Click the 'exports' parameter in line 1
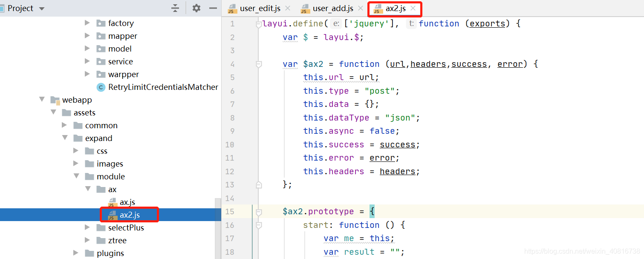Screen dimensions: 644x259 tap(487, 24)
